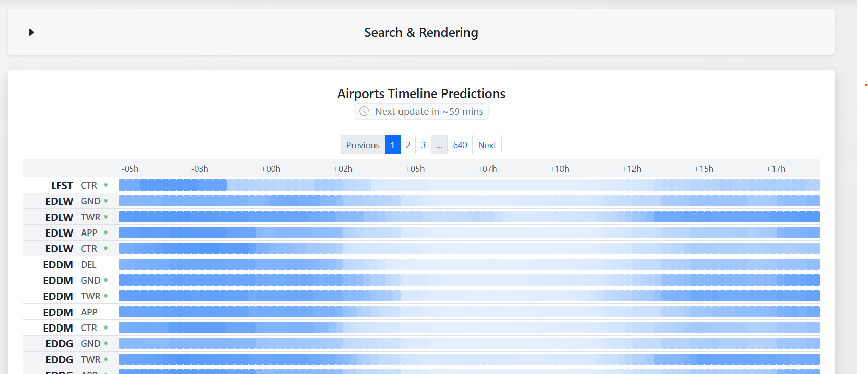
Task: Select page 3 in pagination
Action: tap(423, 145)
